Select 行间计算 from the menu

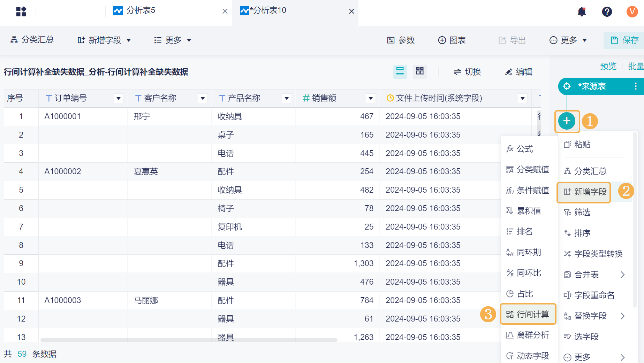coord(528,314)
